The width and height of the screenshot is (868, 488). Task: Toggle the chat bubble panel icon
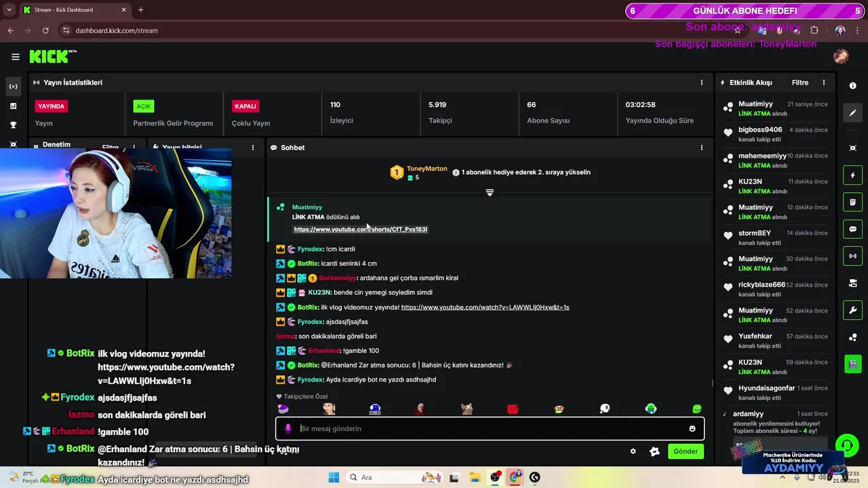tap(853, 229)
